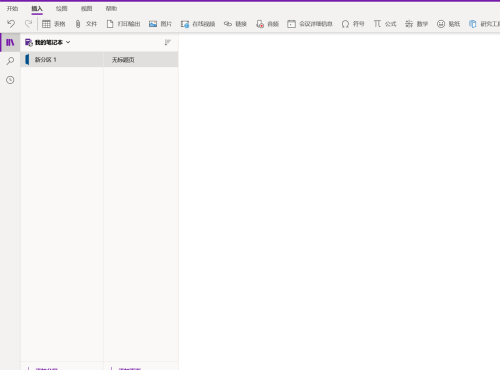Image resolution: width=500 pixels, height=370 pixels.
Task: Insert a link (链接)
Action: click(x=235, y=24)
